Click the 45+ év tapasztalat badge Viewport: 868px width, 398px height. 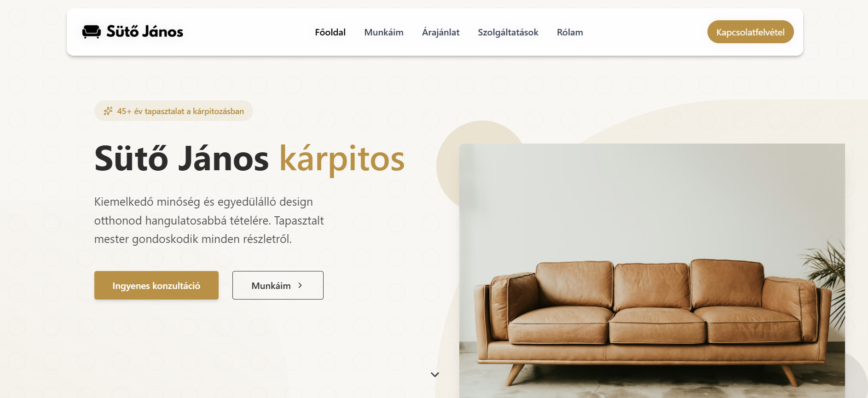pos(174,111)
